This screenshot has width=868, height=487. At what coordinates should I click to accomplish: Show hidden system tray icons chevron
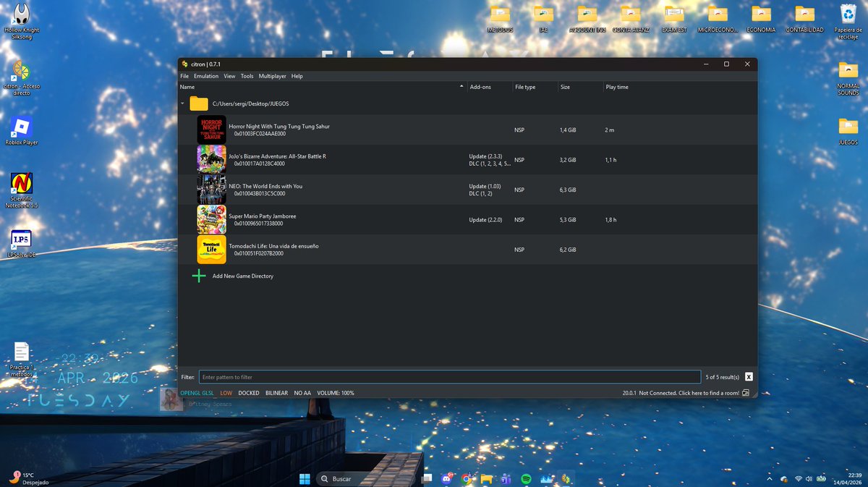point(771,478)
